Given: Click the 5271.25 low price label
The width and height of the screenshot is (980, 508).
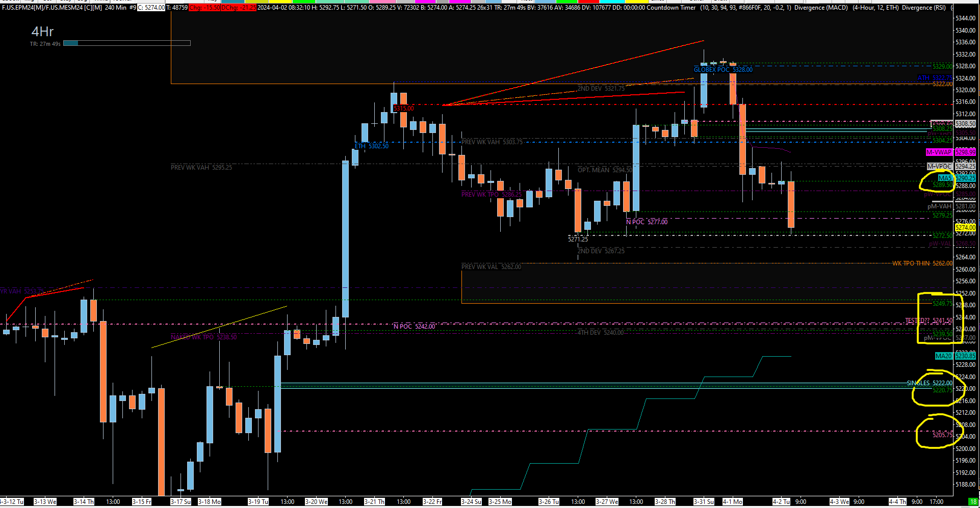Looking at the screenshot, I should pos(578,239).
